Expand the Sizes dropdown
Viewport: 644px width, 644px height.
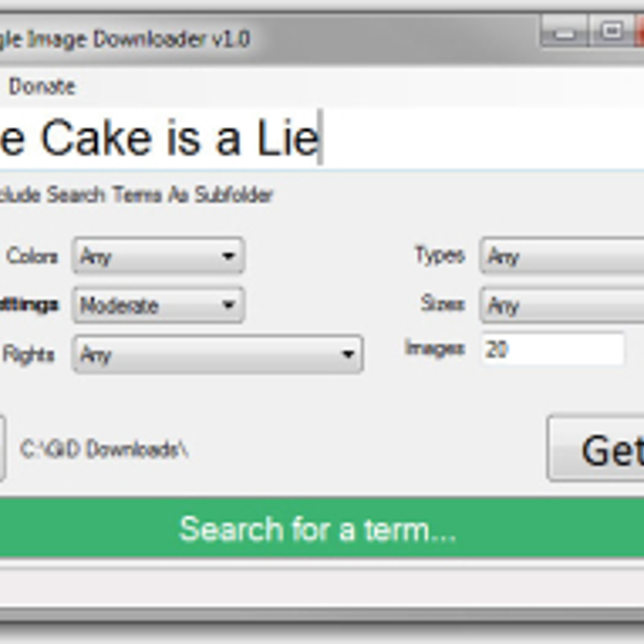tap(561, 305)
